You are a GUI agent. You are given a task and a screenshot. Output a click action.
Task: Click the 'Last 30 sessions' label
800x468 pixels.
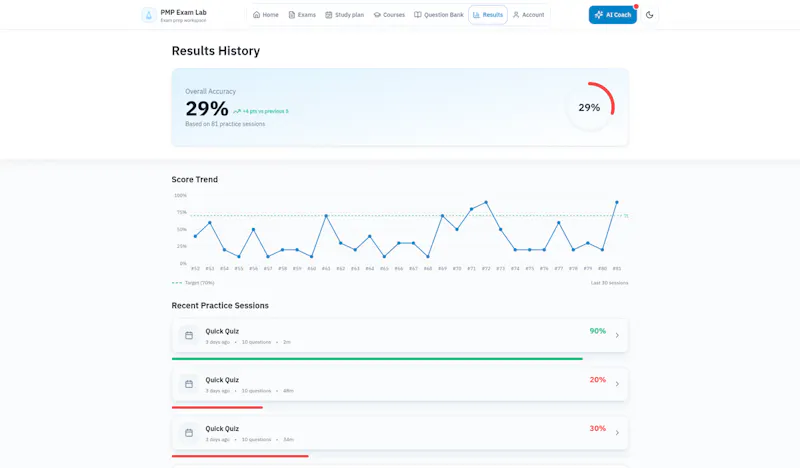tap(609, 283)
